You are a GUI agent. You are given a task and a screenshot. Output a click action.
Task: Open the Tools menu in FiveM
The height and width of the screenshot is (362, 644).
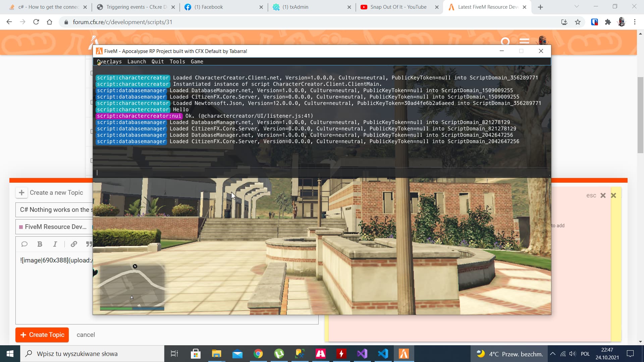[177, 62]
